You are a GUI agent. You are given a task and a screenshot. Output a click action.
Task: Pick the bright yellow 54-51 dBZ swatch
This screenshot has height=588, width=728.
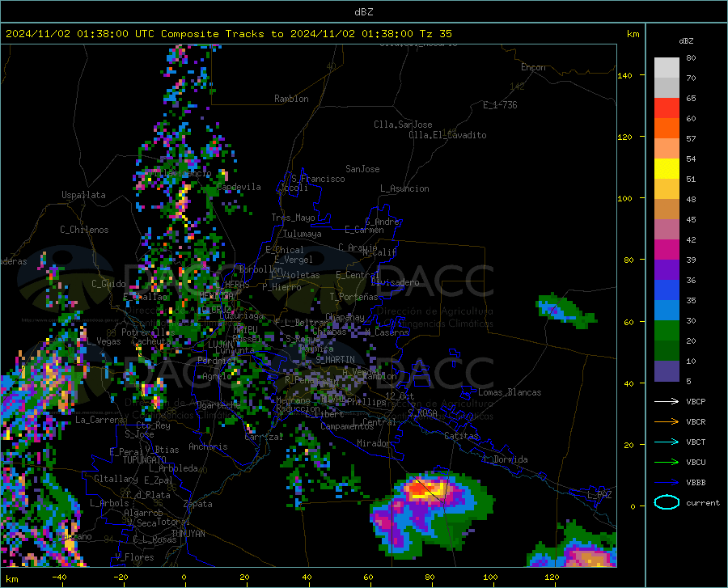(667, 169)
